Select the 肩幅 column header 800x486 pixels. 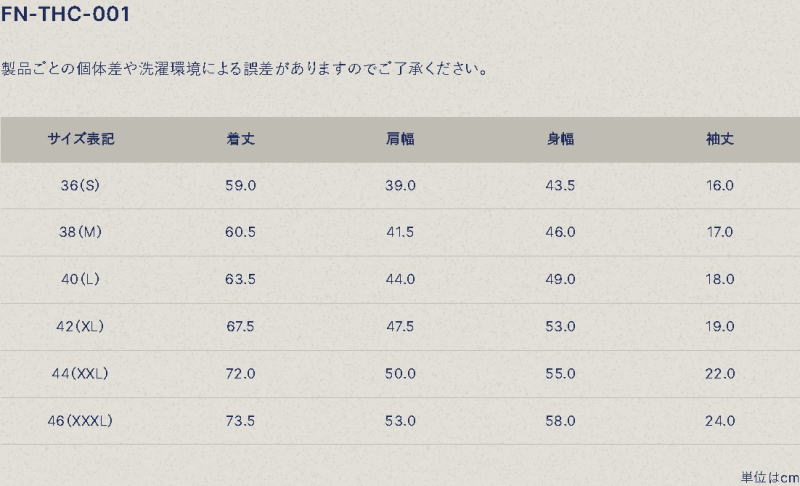(x=400, y=139)
